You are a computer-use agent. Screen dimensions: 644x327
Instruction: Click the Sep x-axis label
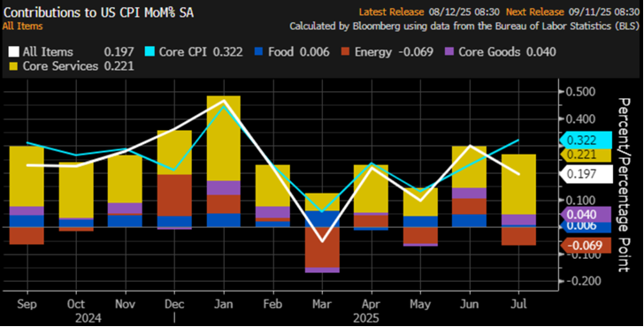point(27,304)
